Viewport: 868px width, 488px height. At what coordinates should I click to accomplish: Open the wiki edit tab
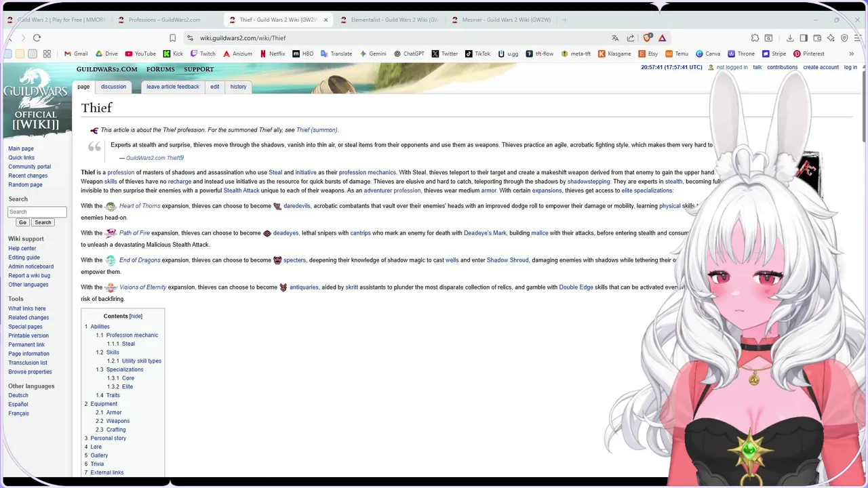click(214, 87)
